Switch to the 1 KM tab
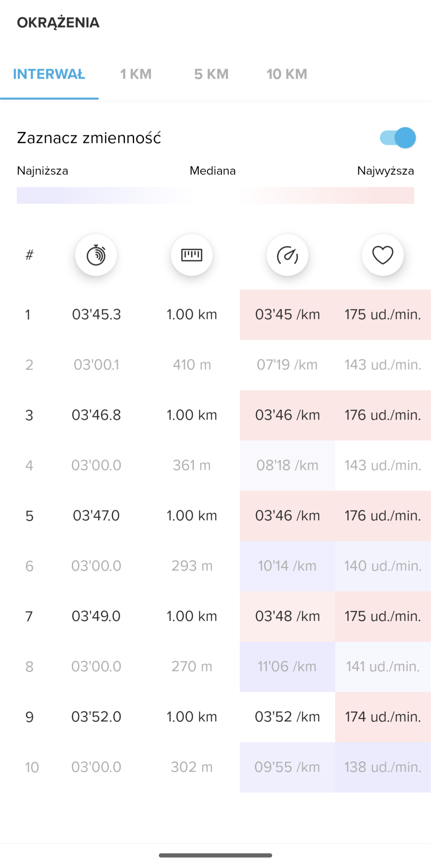 coord(136,74)
